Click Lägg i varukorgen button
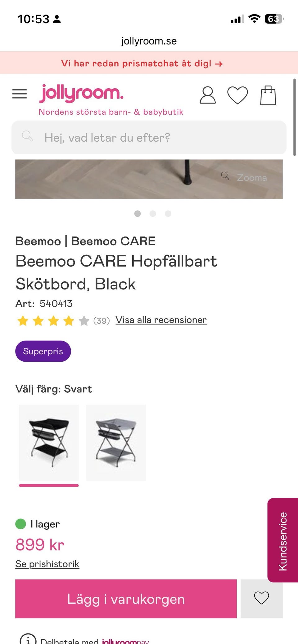This screenshot has height=644, width=298. click(x=125, y=598)
